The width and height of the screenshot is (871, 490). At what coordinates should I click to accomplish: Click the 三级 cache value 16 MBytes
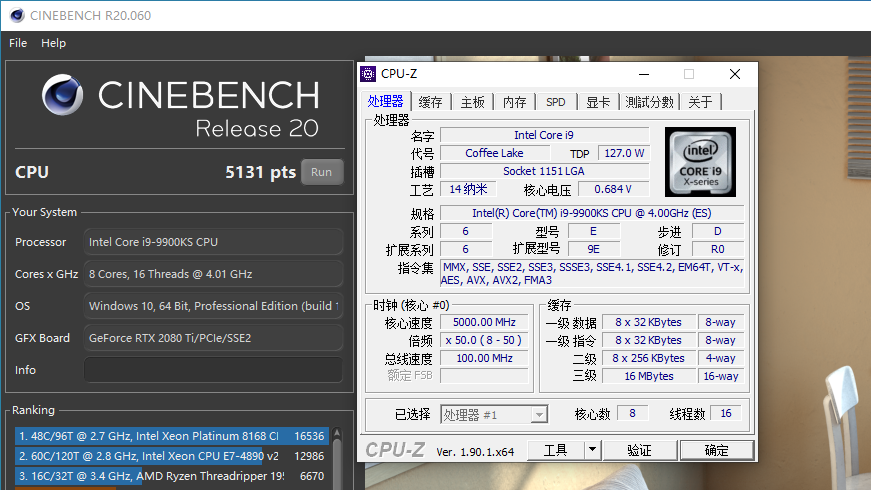pos(649,376)
